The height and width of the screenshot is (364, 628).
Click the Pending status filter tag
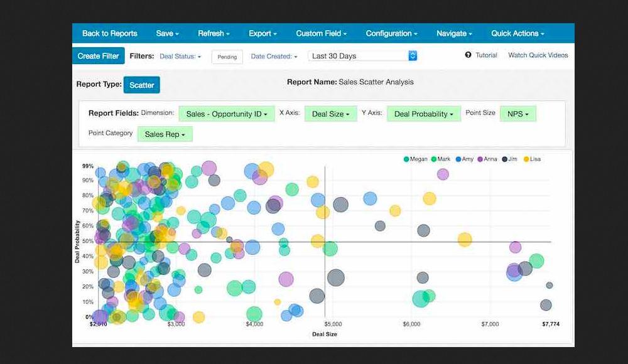point(227,57)
